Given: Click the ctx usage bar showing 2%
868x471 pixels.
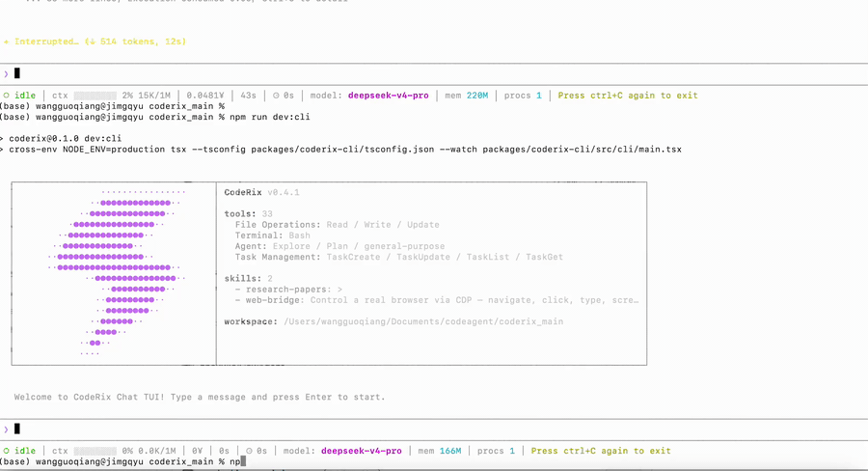Looking at the screenshot, I should (x=95, y=96).
